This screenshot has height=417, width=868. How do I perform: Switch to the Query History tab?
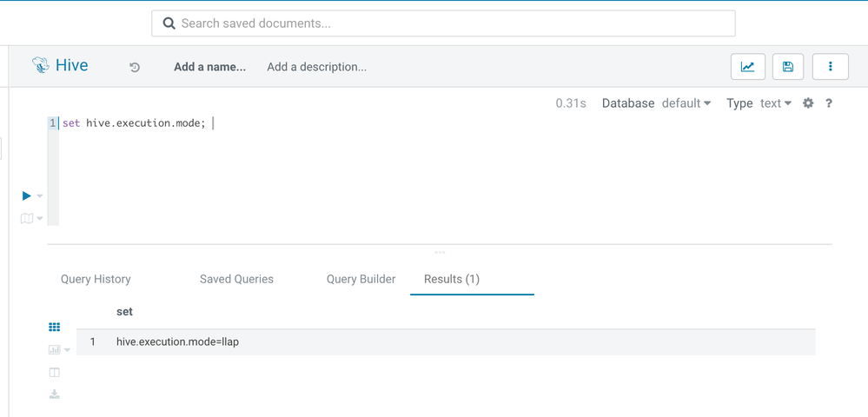pyautogui.click(x=96, y=279)
